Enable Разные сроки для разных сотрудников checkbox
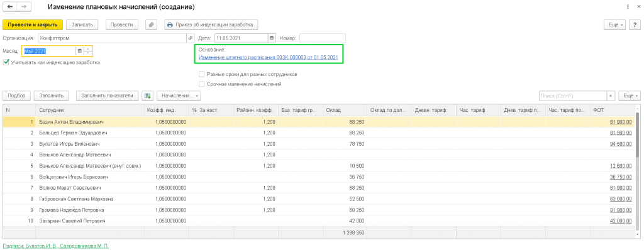The image size is (644, 250). [x=201, y=74]
